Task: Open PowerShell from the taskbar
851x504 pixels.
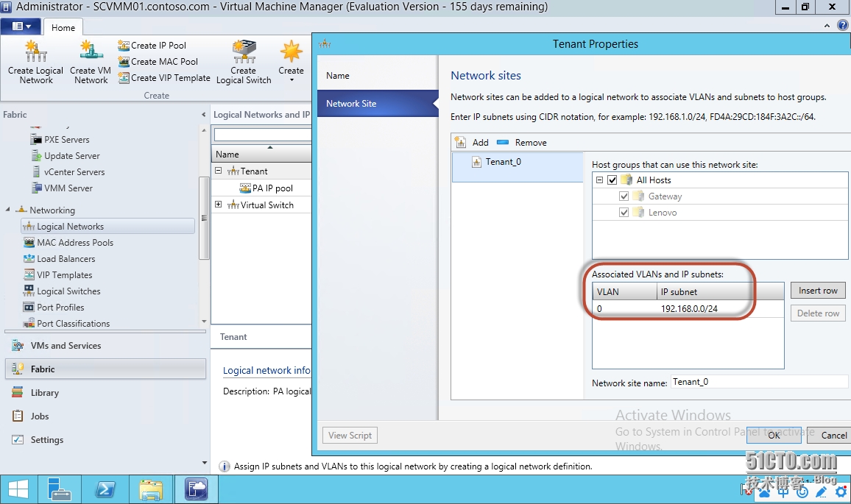Action: point(105,490)
